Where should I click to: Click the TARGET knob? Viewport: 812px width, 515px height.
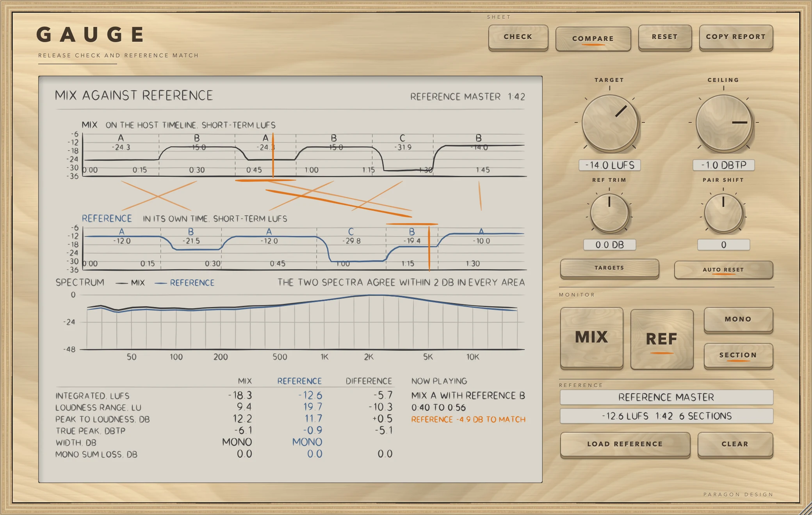610,123
